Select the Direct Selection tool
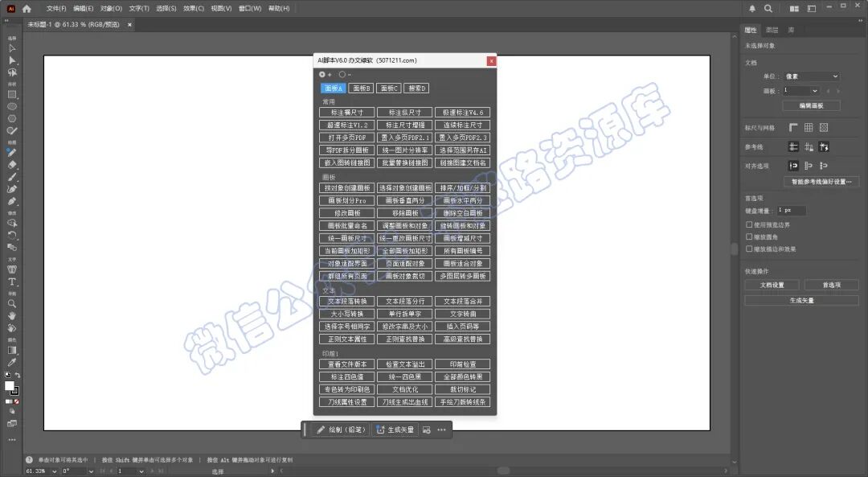The width and height of the screenshot is (868, 477). coord(11,60)
